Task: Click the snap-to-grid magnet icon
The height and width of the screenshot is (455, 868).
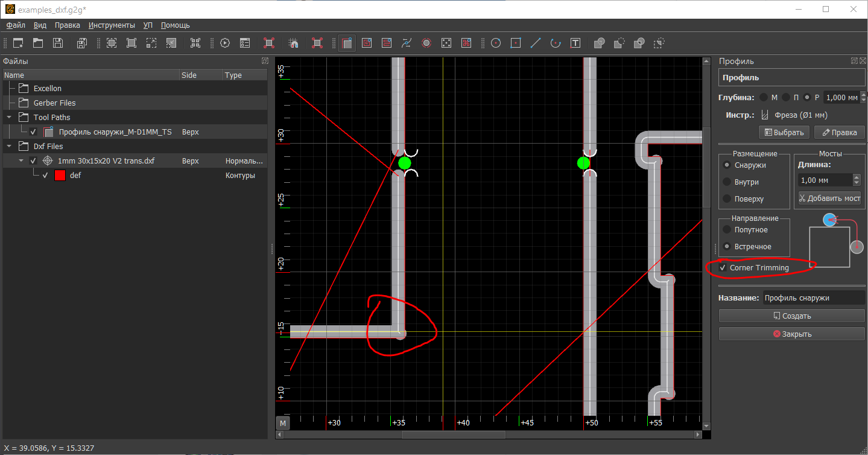Action: [294, 43]
